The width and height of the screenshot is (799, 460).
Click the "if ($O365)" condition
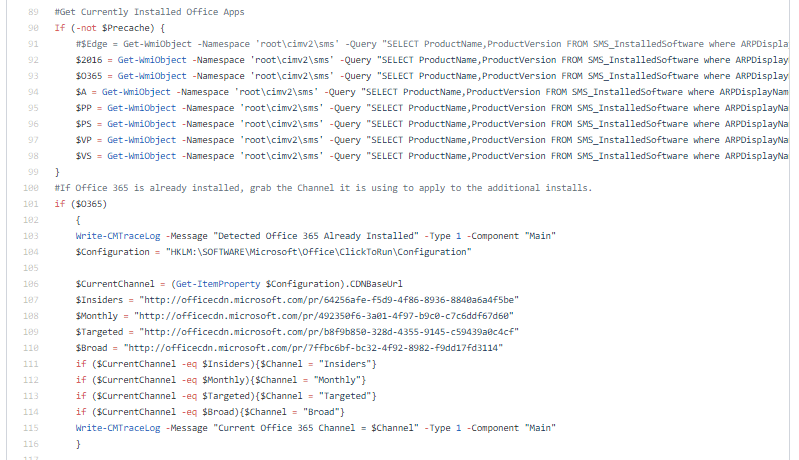[x=77, y=204]
